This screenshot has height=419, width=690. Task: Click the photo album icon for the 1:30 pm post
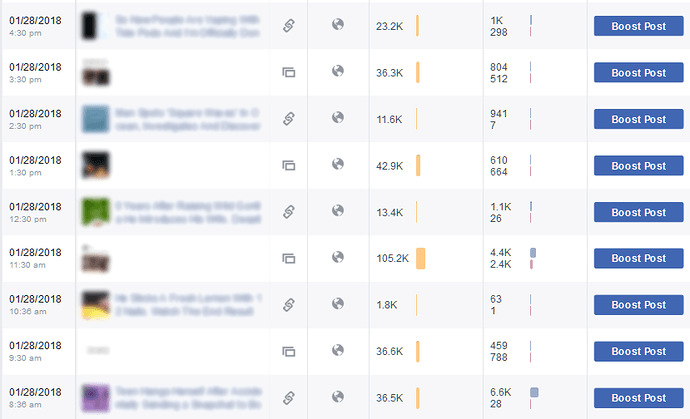289,165
